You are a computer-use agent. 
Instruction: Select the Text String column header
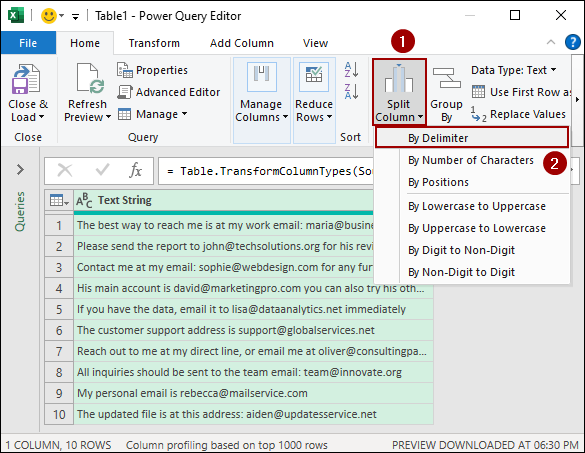tap(223, 201)
